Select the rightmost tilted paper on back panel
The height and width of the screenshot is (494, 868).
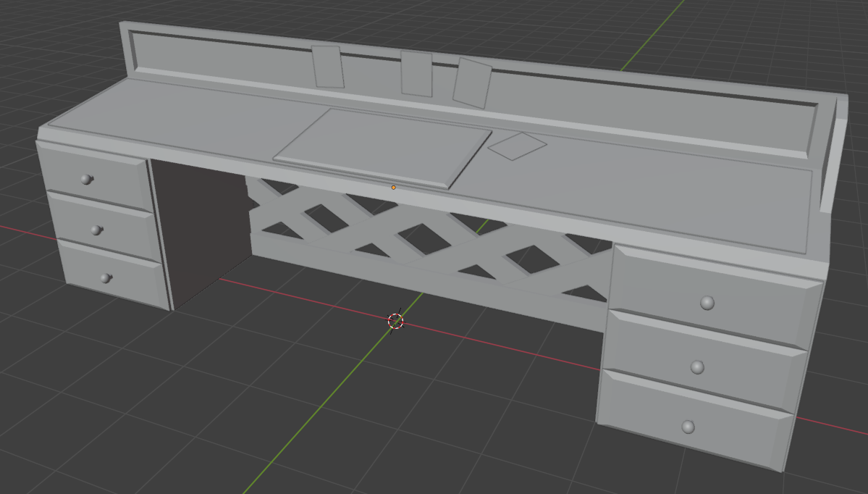[x=471, y=83]
